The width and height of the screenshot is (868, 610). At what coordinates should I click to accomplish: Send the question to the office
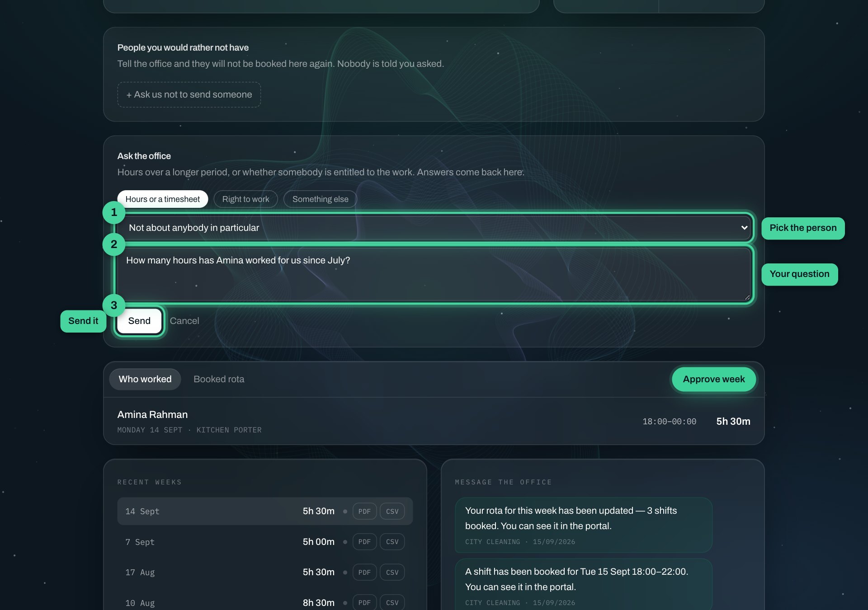coord(139,321)
